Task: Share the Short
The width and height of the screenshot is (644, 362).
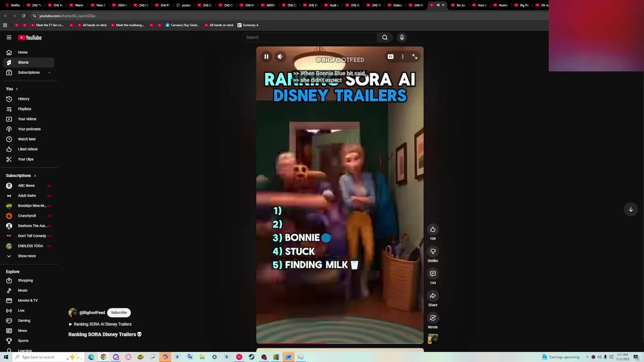Action: [x=433, y=296]
